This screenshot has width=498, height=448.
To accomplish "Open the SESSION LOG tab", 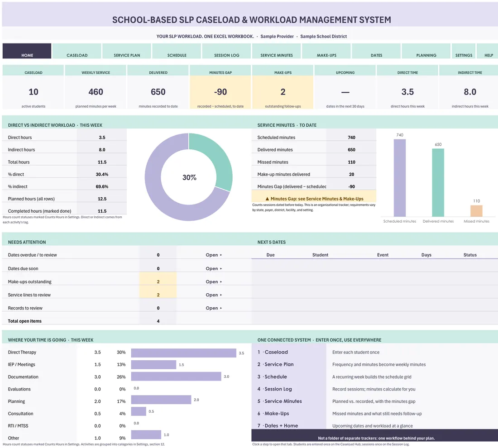I will (x=226, y=51).
